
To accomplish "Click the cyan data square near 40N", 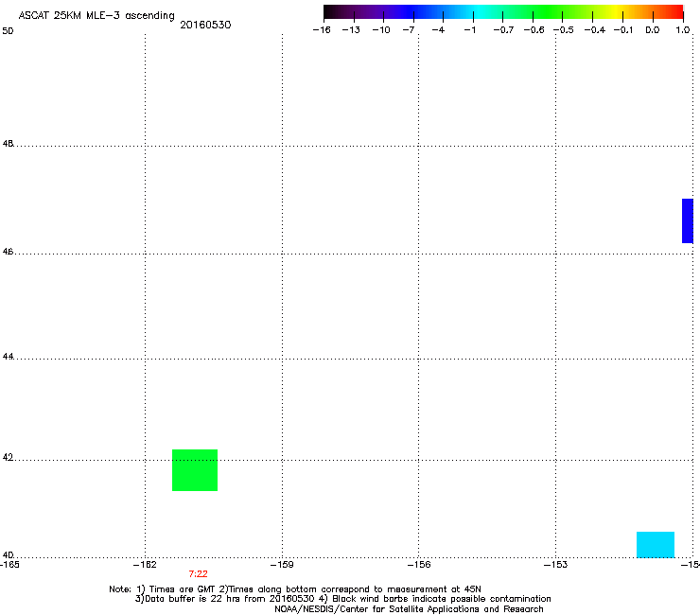I will point(656,544).
